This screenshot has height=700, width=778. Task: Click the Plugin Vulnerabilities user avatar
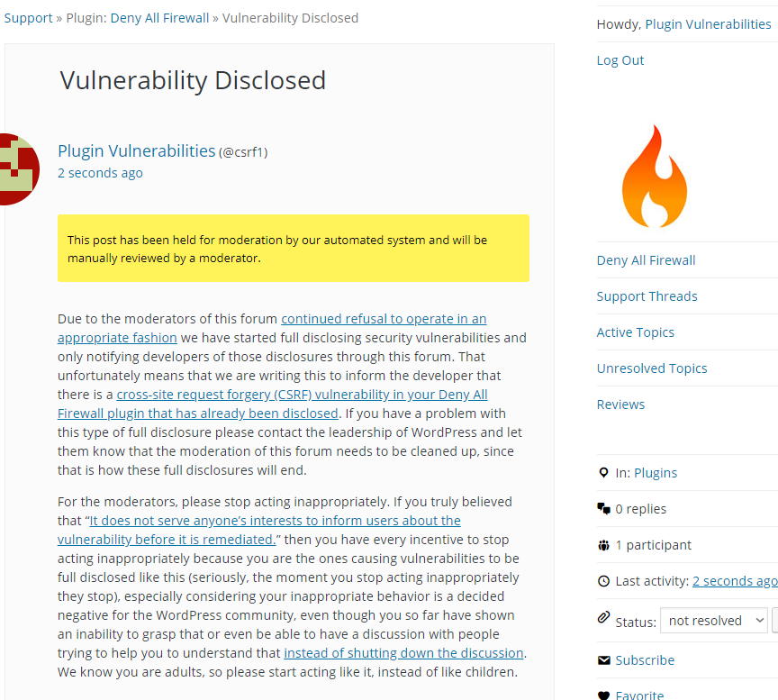19,169
